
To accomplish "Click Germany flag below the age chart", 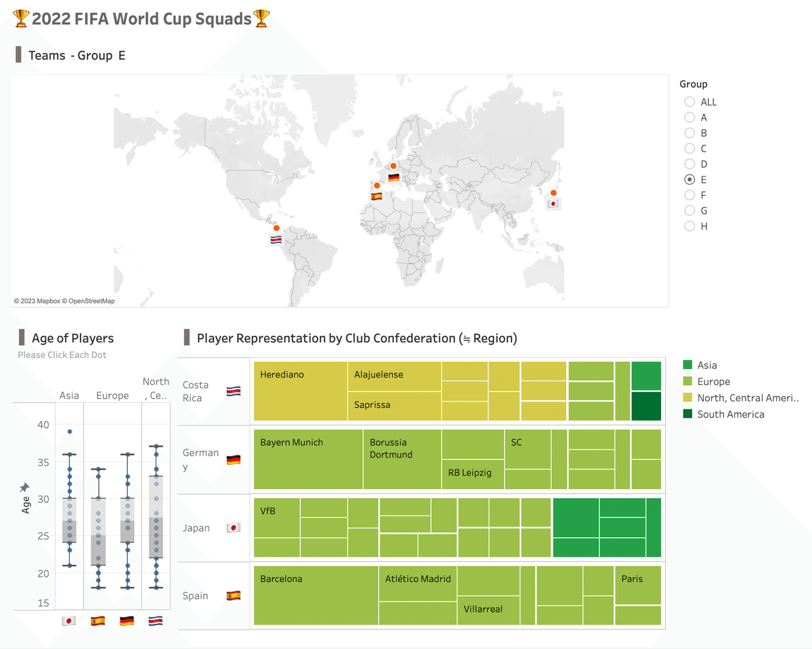I will click(x=127, y=621).
